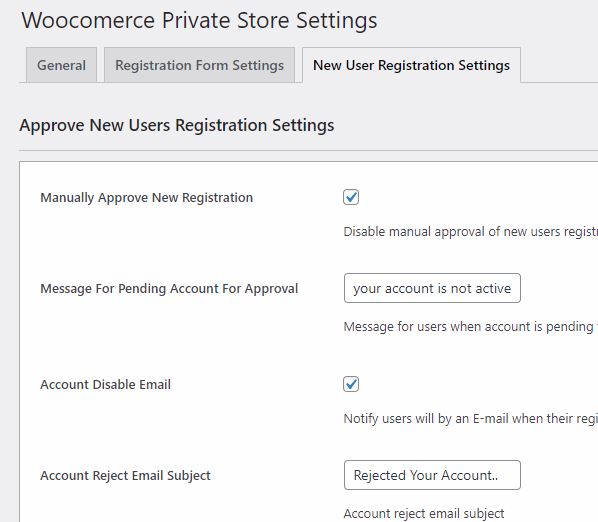This screenshot has width=598, height=522.
Task: Click the pending account message input field
Action: point(432,288)
